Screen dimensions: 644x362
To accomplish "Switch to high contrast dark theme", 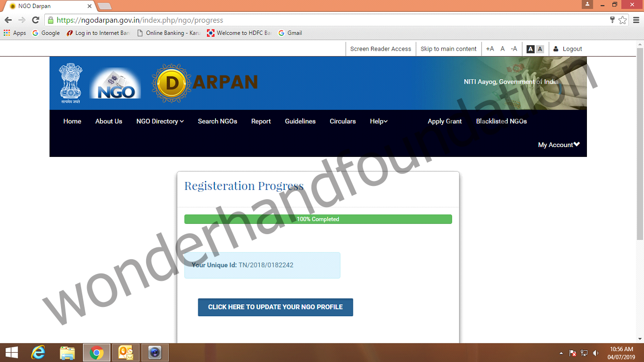I will [x=530, y=49].
